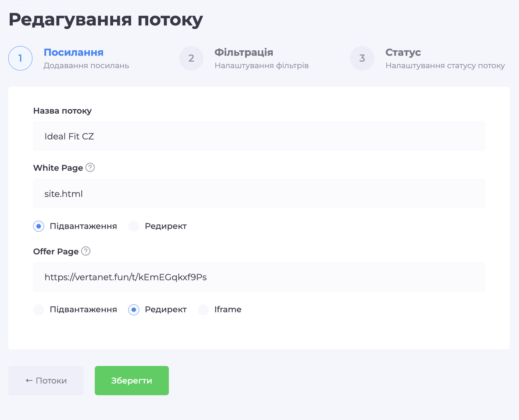Select Редирект radio under White Page
This screenshot has width=519, height=420.
(x=134, y=226)
